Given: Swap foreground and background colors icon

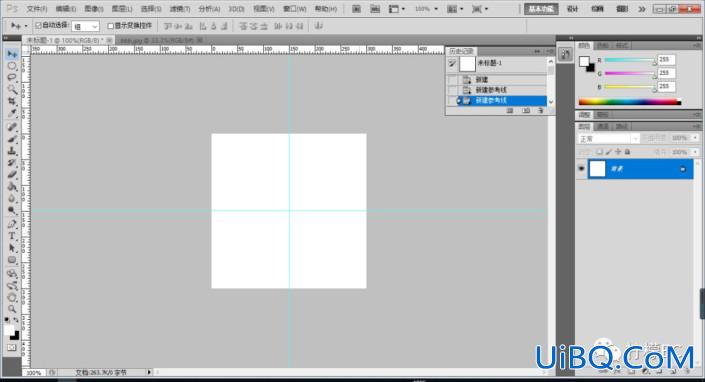Looking at the screenshot, I should click(x=16, y=320).
